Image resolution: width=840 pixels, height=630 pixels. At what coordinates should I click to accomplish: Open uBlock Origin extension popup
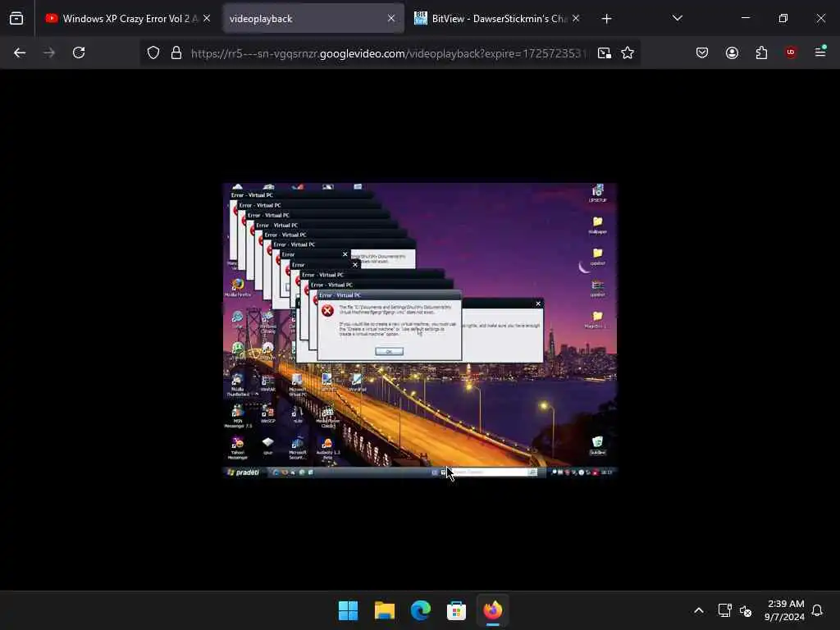click(x=791, y=52)
